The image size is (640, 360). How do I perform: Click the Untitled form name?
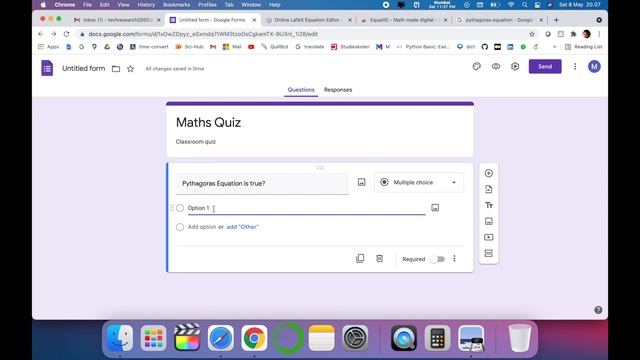pyautogui.click(x=83, y=69)
